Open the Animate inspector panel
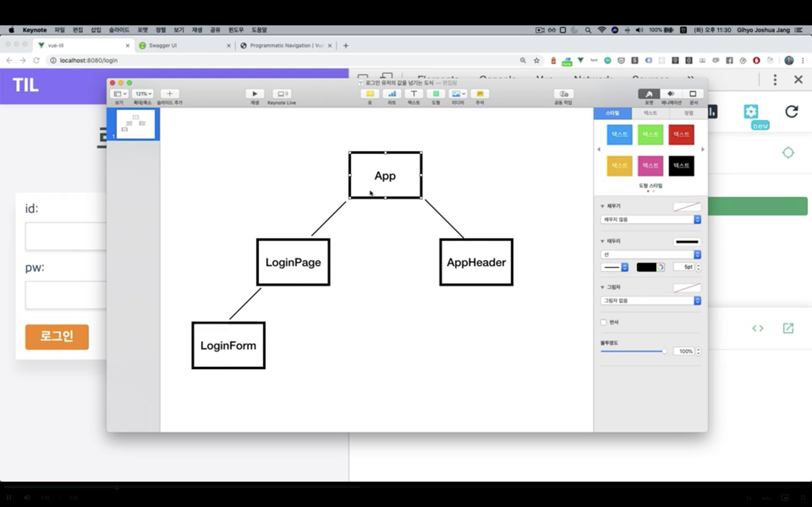 tap(671, 94)
